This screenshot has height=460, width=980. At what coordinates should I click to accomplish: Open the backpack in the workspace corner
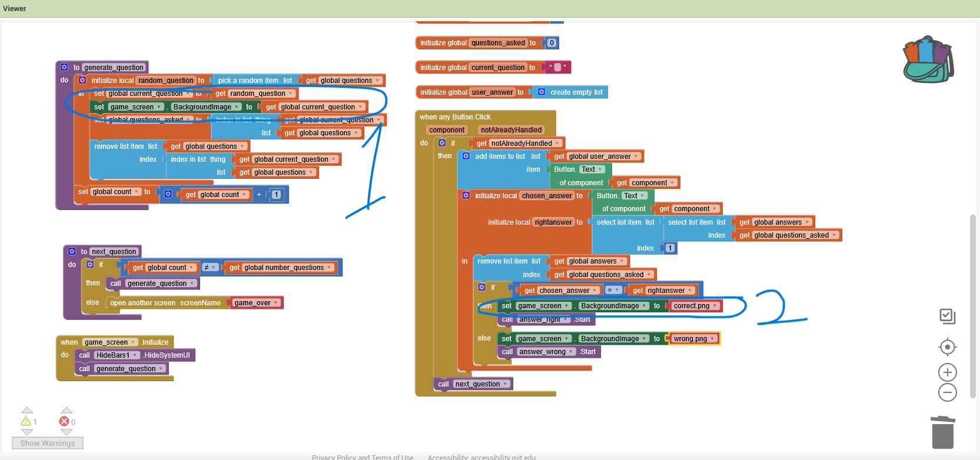[x=928, y=59]
